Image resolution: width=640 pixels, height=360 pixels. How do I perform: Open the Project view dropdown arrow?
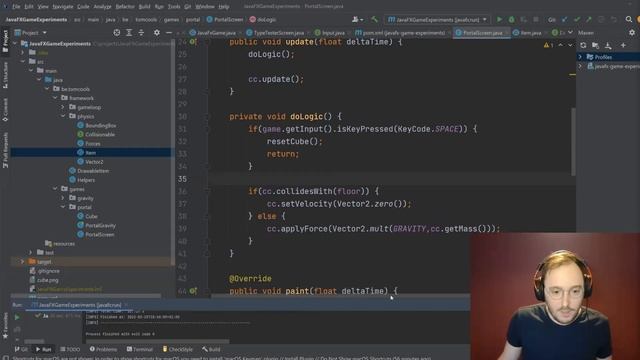[x=44, y=33]
